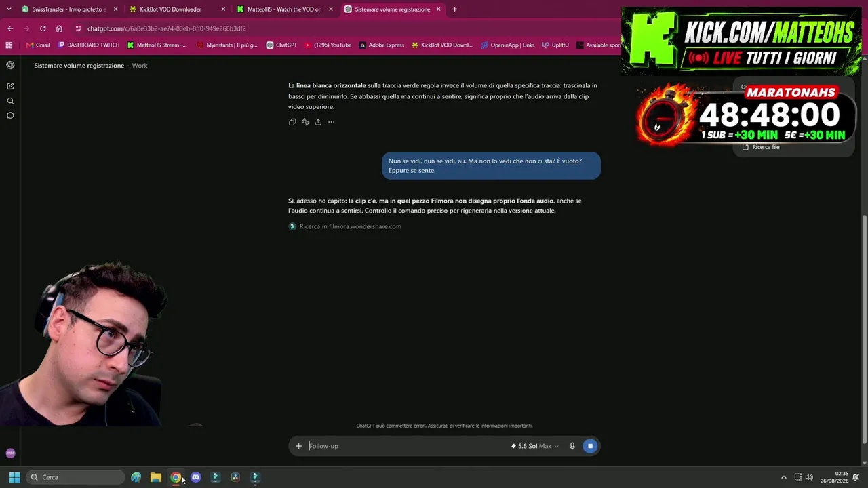Viewport: 868px width, 488px height.
Task: Open the ChatGPT bookmark
Action: click(281, 45)
